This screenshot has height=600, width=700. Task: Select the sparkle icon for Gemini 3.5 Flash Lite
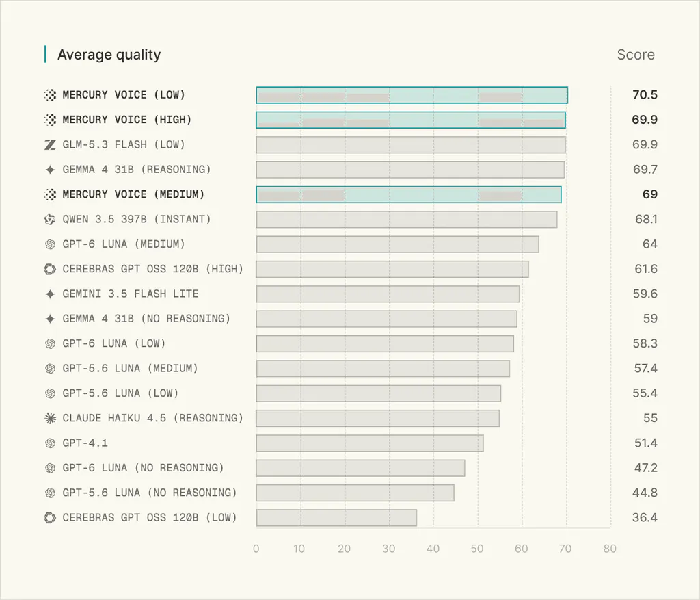(50, 294)
